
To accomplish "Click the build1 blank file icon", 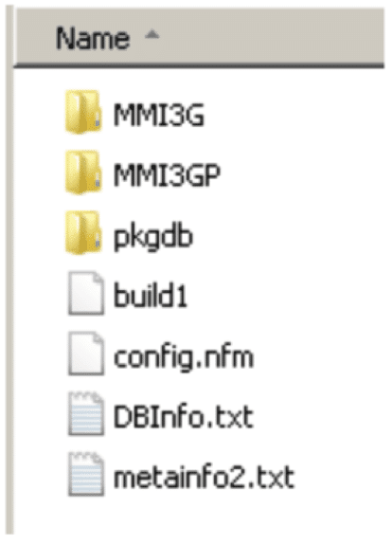I will tap(86, 294).
